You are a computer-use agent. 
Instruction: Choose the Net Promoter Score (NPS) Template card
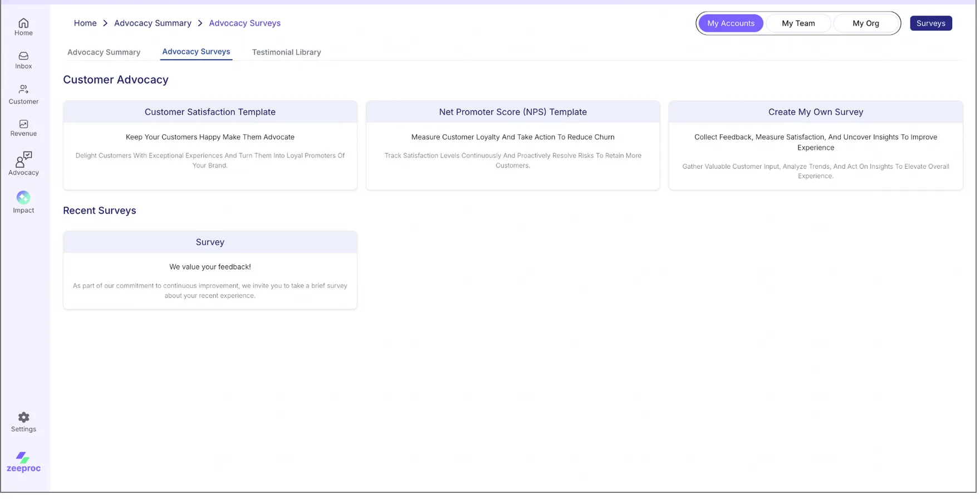coord(512,145)
